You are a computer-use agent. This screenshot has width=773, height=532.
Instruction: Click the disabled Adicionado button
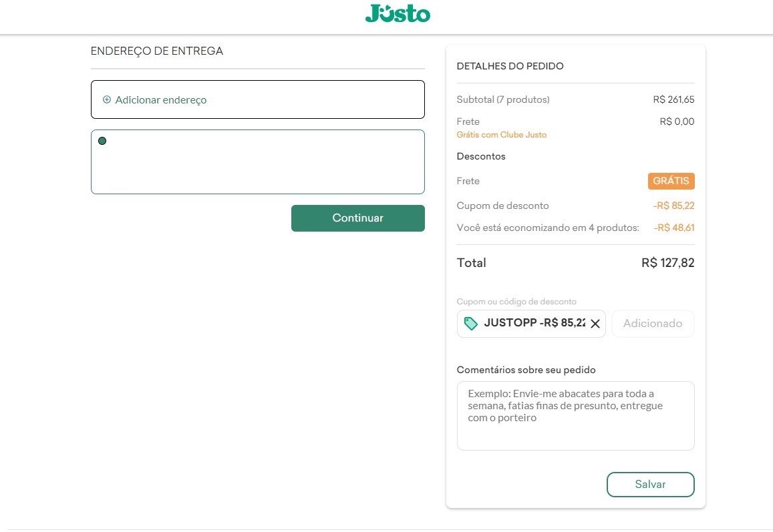[653, 324]
